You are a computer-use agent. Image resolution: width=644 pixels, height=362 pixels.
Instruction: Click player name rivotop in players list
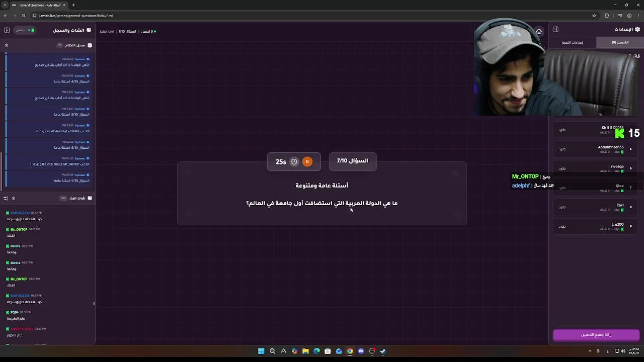click(617, 166)
